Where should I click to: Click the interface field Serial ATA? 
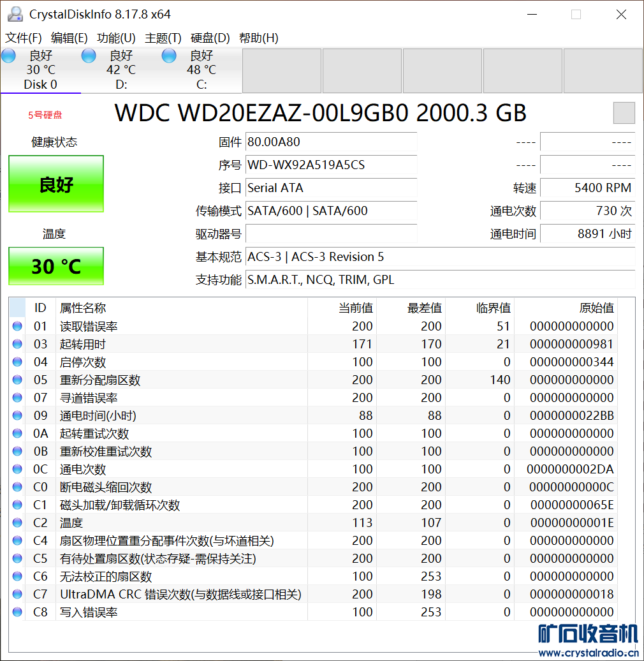point(331,188)
